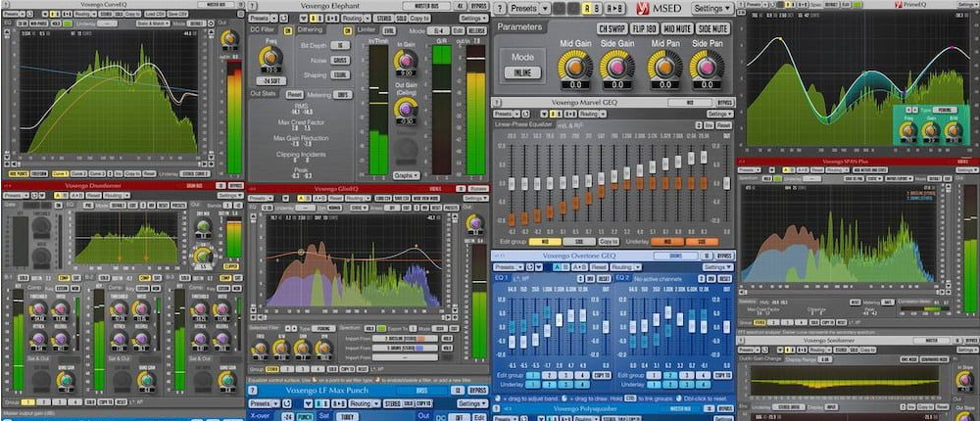
Task: Switch to Elephant's Limiter tab
Action: coord(367,30)
